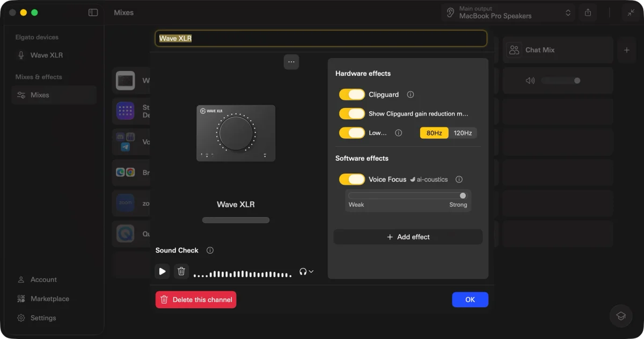Click the ai-coustics label

click(x=429, y=179)
